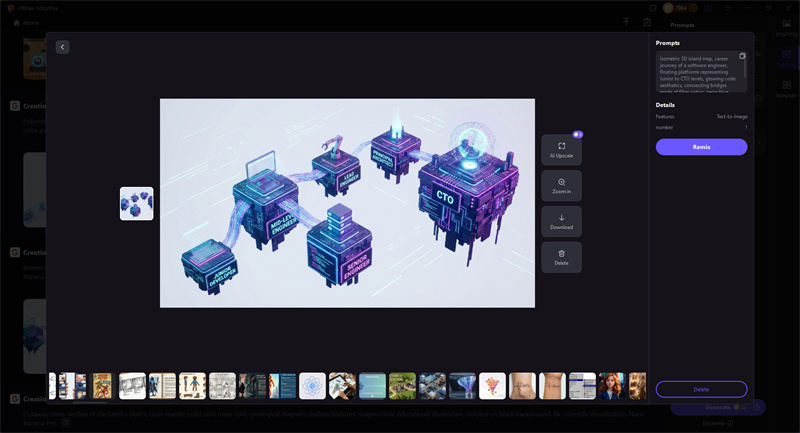Select the blue glowing funnel thumbnail
The height and width of the screenshot is (433, 800).
click(462, 386)
